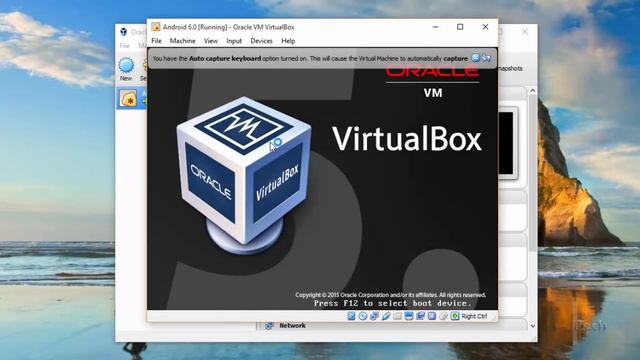Image resolution: width=640 pixels, height=360 pixels.
Task: Close the Android 6.0 VM window
Action: tap(485, 27)
